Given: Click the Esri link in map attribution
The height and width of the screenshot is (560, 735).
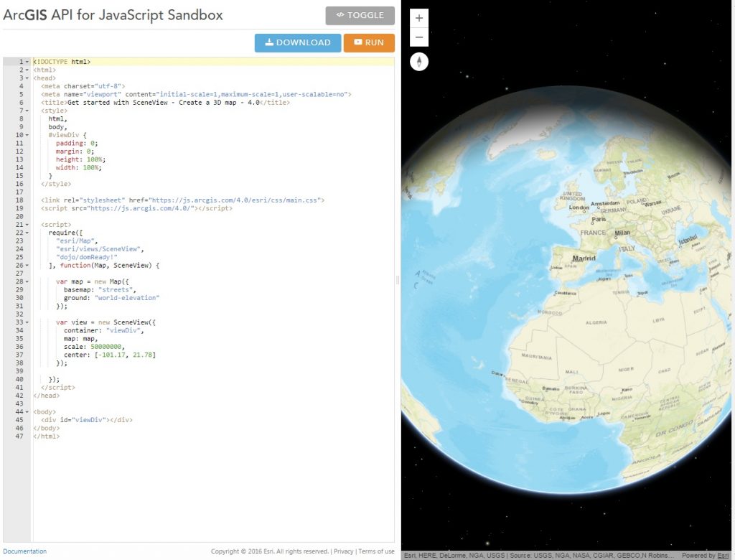Looking at the screenshot, I should click(724, 555).
